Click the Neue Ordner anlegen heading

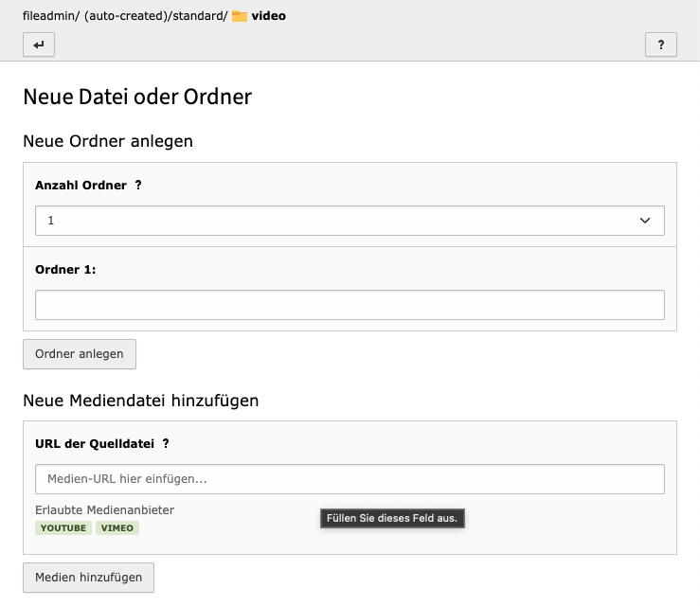(108, 141)
